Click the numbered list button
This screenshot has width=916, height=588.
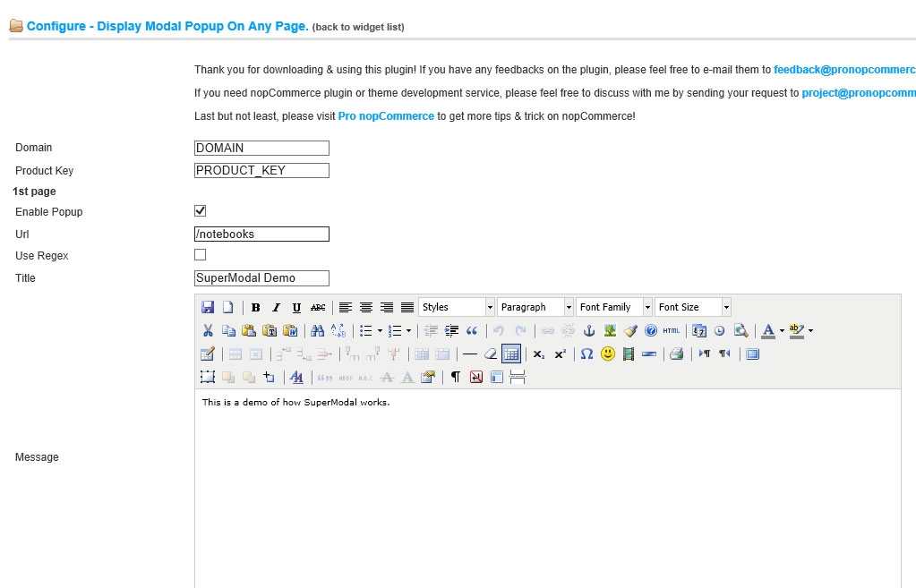pyautogui.click(x=395, y=330)
